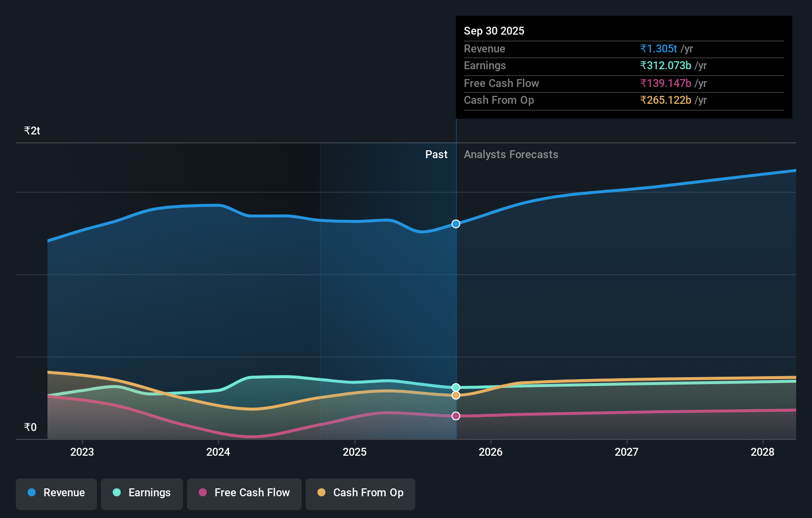Viewport: 812px width, 518px height.
Task: Click the teal Earnings data point marker
Action: tap(455, 387)
